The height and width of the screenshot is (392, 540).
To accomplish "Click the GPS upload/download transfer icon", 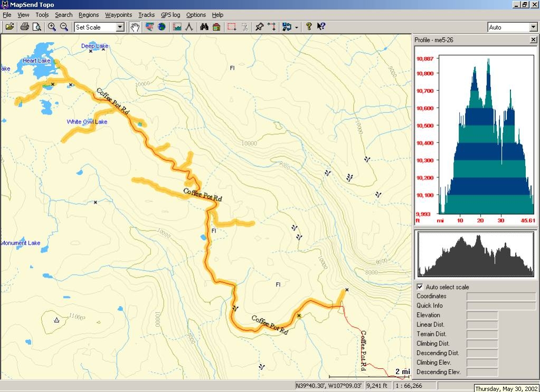I will tap(287, 27).
